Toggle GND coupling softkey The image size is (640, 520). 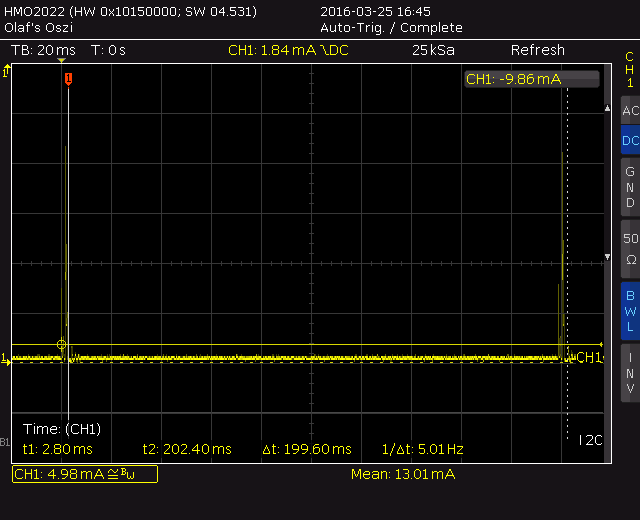pos(630,187)
